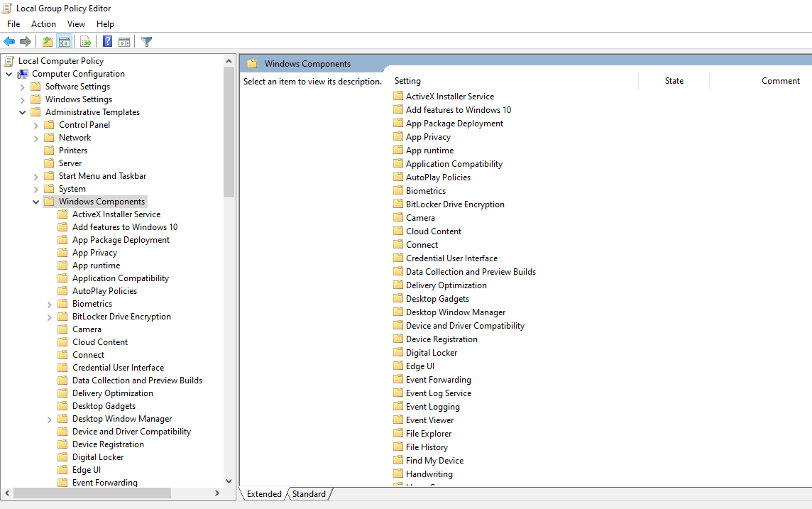The image size is (812, 509).
Task: Select Device Registration in the right list
Action: pos(441,339)
